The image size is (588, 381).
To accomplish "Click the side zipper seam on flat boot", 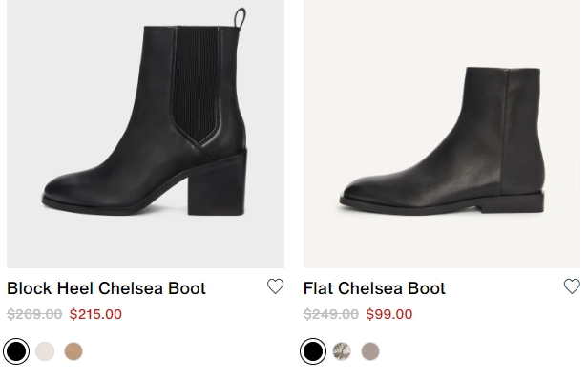I will (504, 131).
